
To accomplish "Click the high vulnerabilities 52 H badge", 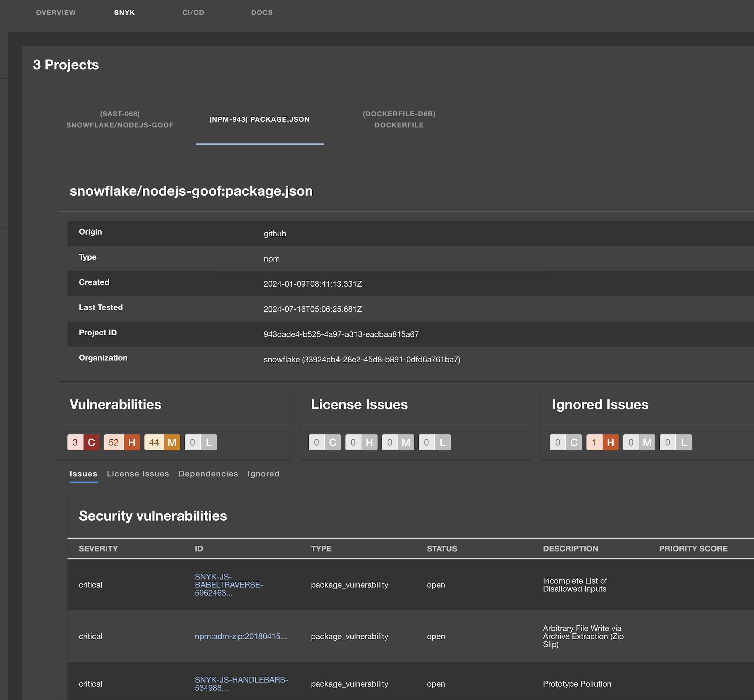I will [x=122, y=442].
